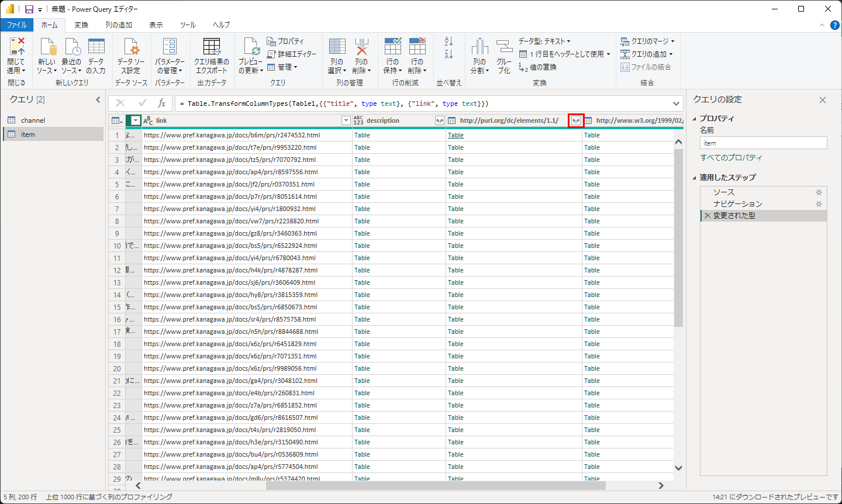Close the Query Settings pane
This screenshot has height=504, width=842.
click(823, 100)
